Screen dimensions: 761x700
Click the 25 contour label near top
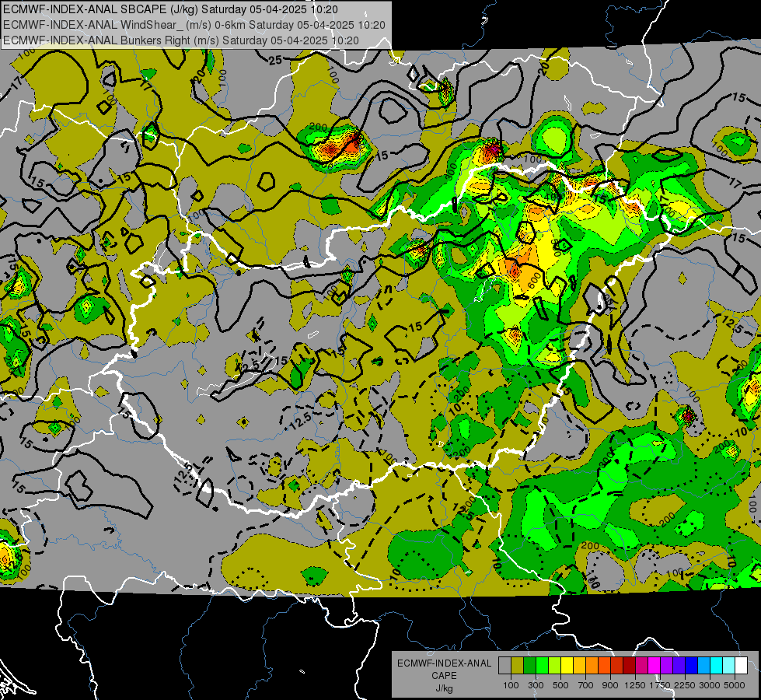point(275,60)
